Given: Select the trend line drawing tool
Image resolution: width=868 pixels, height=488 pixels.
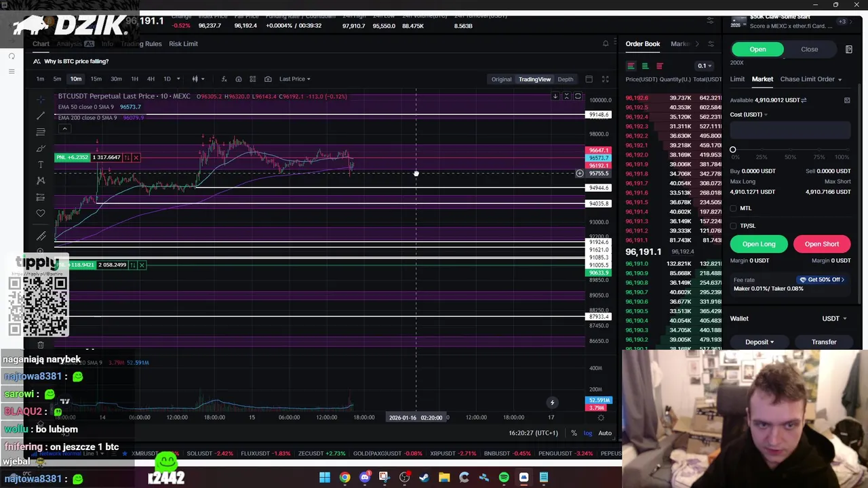Looking at the screenshot, I should tap(41, 115).
